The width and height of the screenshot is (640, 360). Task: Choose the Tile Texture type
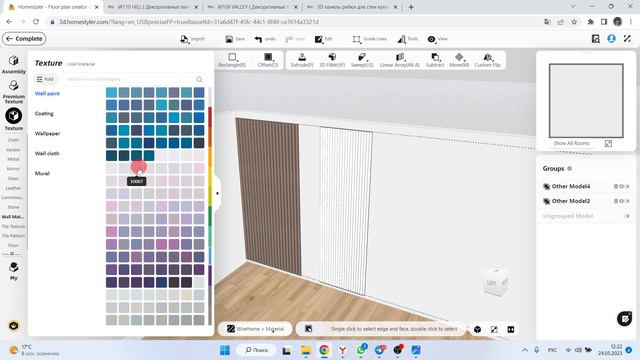[13, 226]
